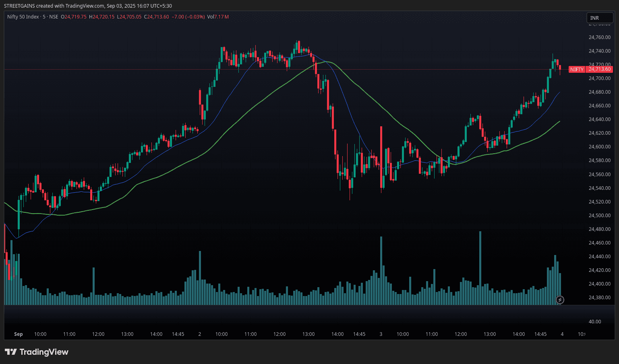Click the TradingView logo at bottom left
The height and width of the screenshot is (364, 619).
(37, 352)
